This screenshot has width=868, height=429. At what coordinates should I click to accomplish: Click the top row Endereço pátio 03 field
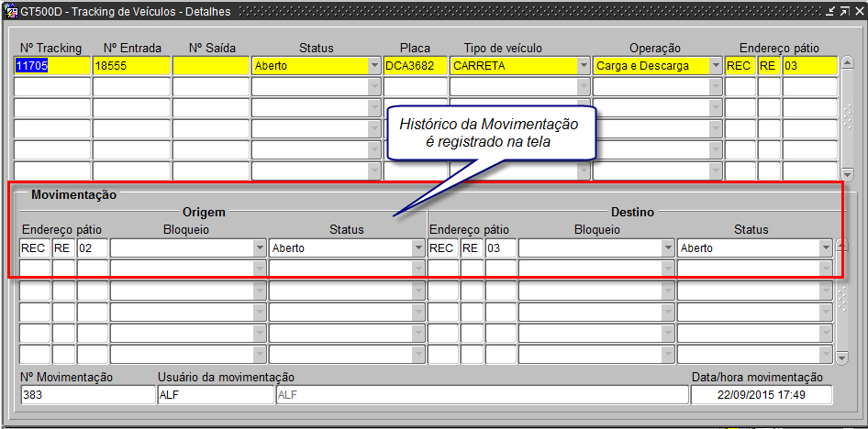tap(810, 66)
